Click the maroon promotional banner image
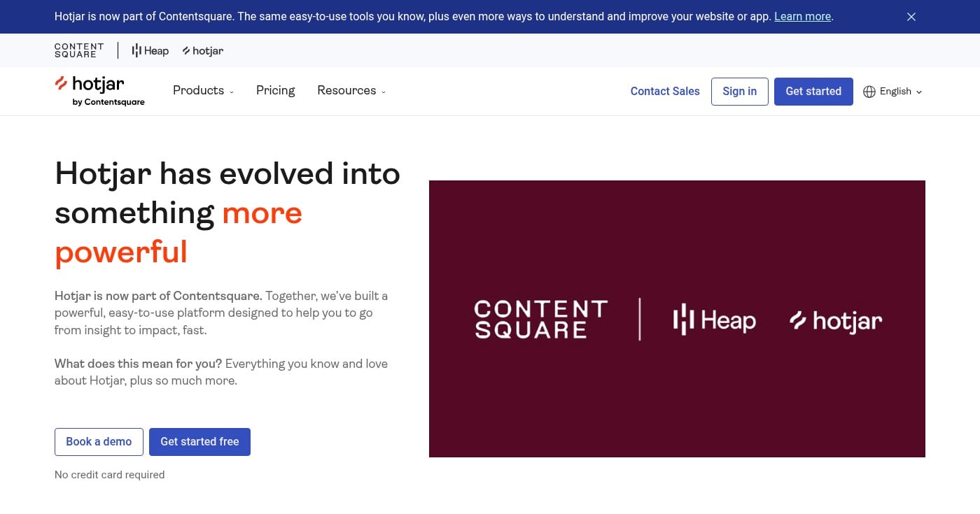Viewport: 980px width, 514px height. (677, 319)
